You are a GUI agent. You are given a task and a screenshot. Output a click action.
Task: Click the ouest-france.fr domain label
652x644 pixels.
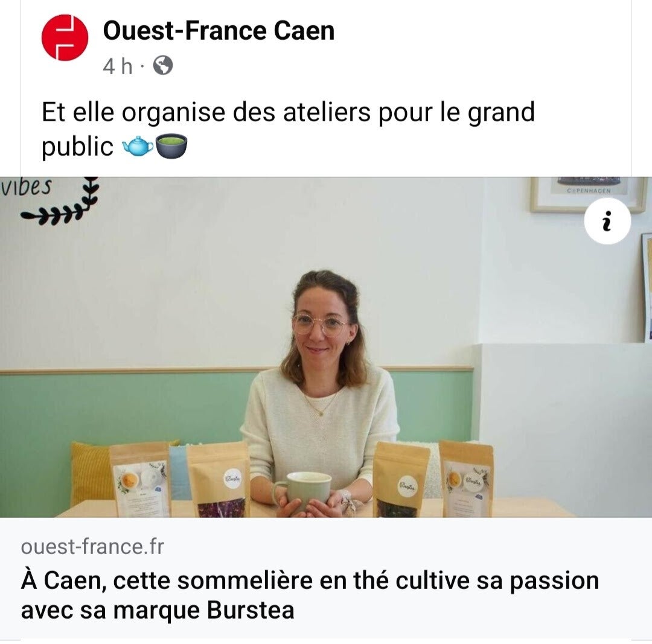[x=92, y=546]
